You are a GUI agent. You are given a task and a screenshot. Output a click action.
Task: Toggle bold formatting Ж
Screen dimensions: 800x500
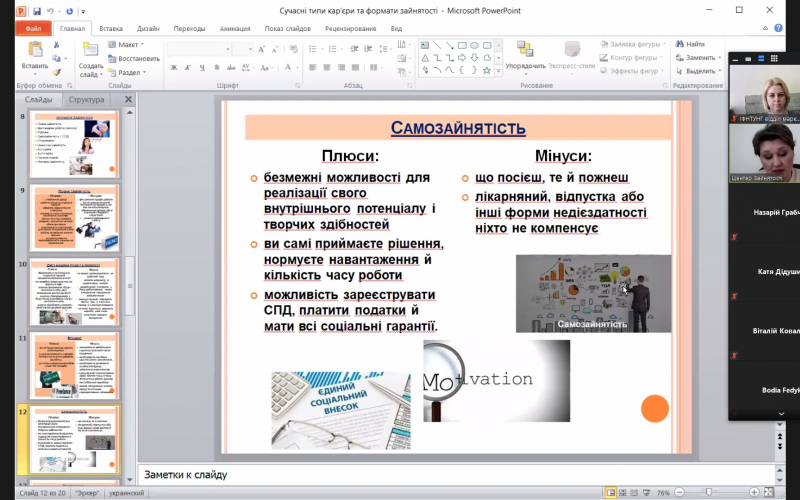click(174, 67)
